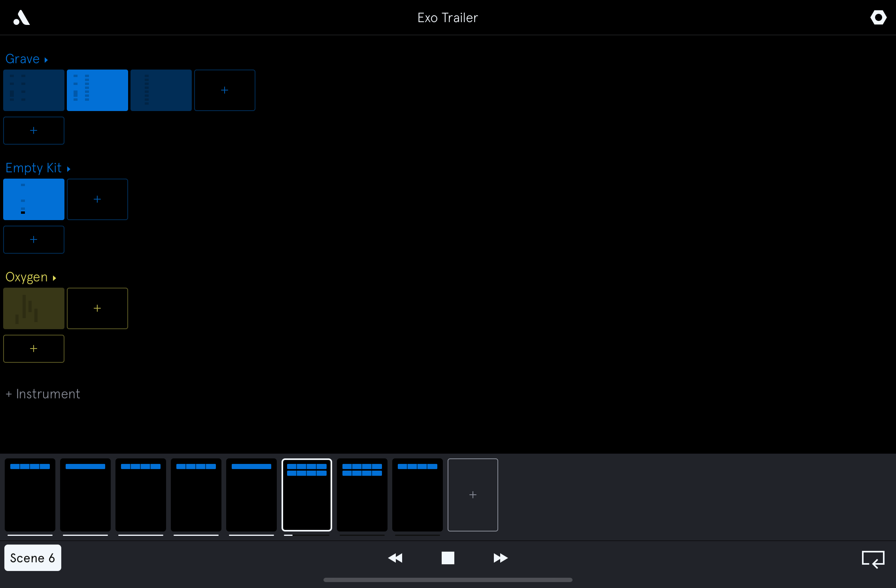Expand the Grave track
896x588 pixels.
(26, 59)
